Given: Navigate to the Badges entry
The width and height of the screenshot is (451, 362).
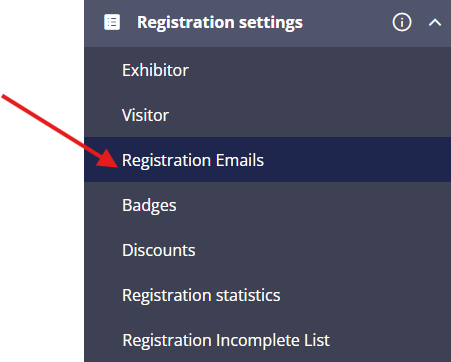Looking at the screenshot, I should (268, 205).
